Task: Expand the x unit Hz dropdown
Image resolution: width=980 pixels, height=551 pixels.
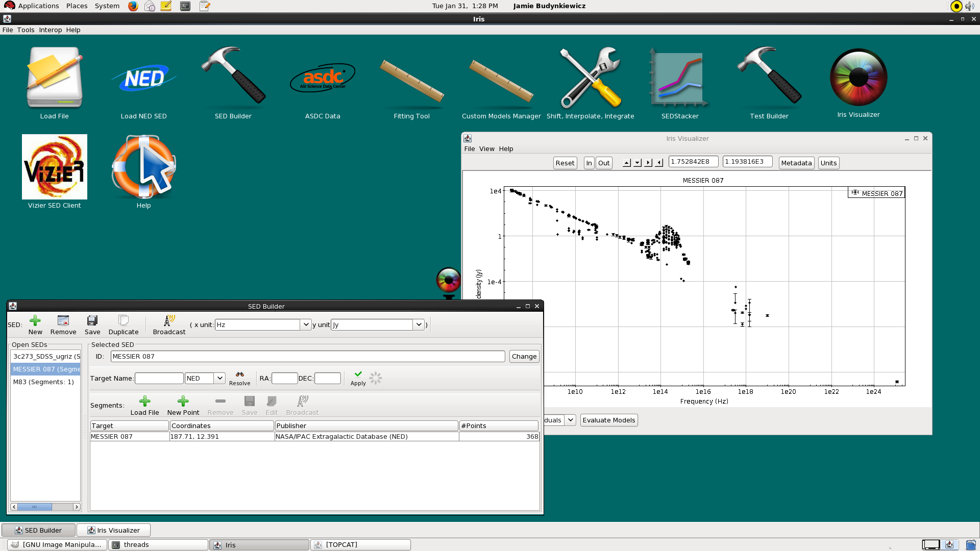Action: (306, 324)
